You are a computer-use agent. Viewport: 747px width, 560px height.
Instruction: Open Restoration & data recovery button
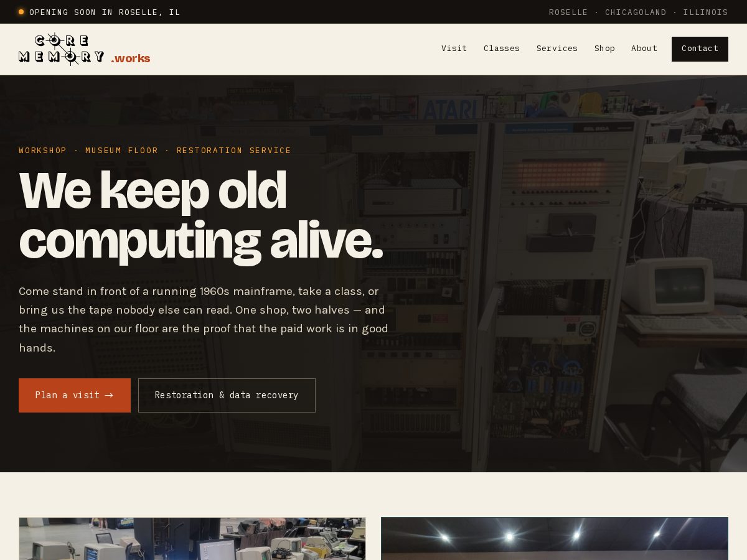click(x=227, y=395)
